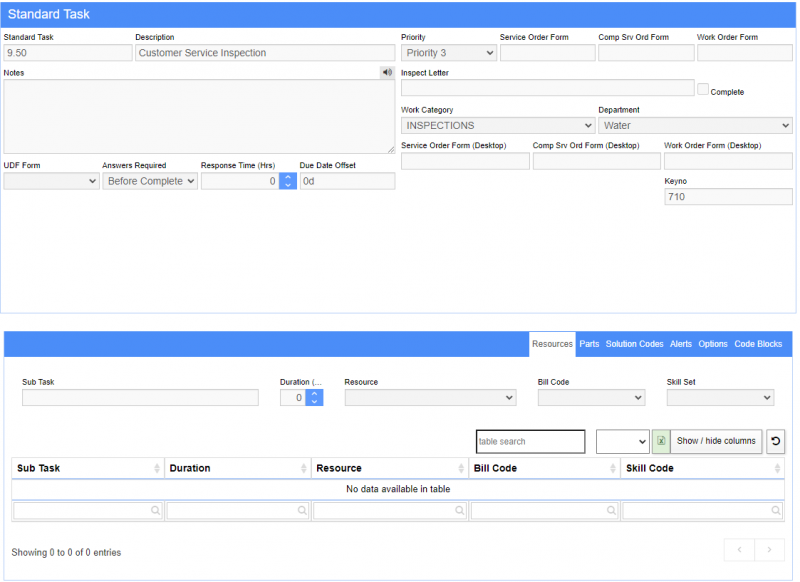The image size is (800, 582).
Task: Click the speaker icon next to Notes
Action: point(388,72)
